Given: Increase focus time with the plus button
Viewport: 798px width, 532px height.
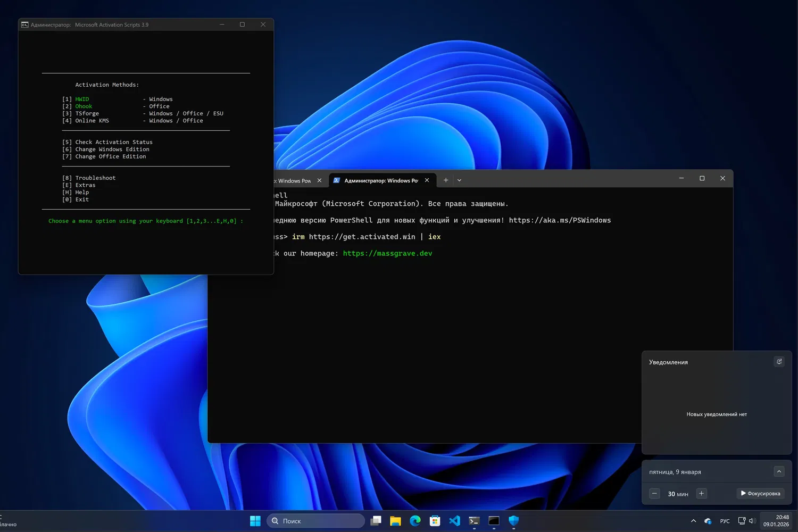Looking at the screenshot, I should pos(701,494).
